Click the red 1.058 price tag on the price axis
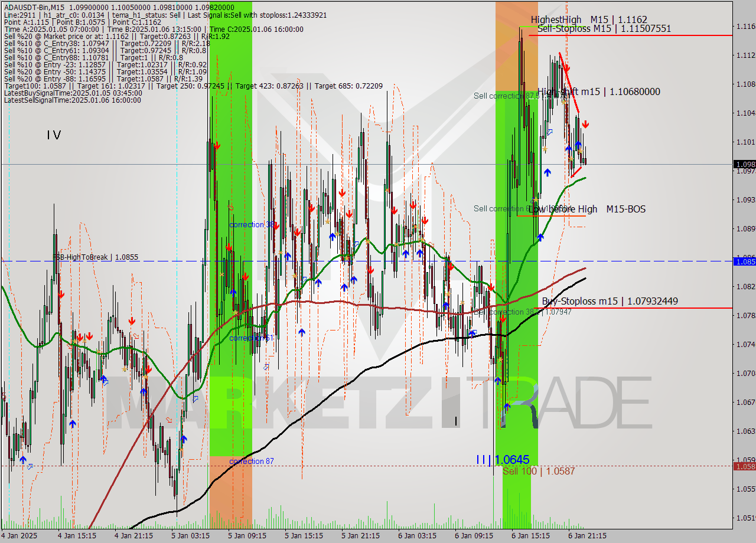Screen dimensions: 756x543 pyautogui.click(x=744, y=466)
